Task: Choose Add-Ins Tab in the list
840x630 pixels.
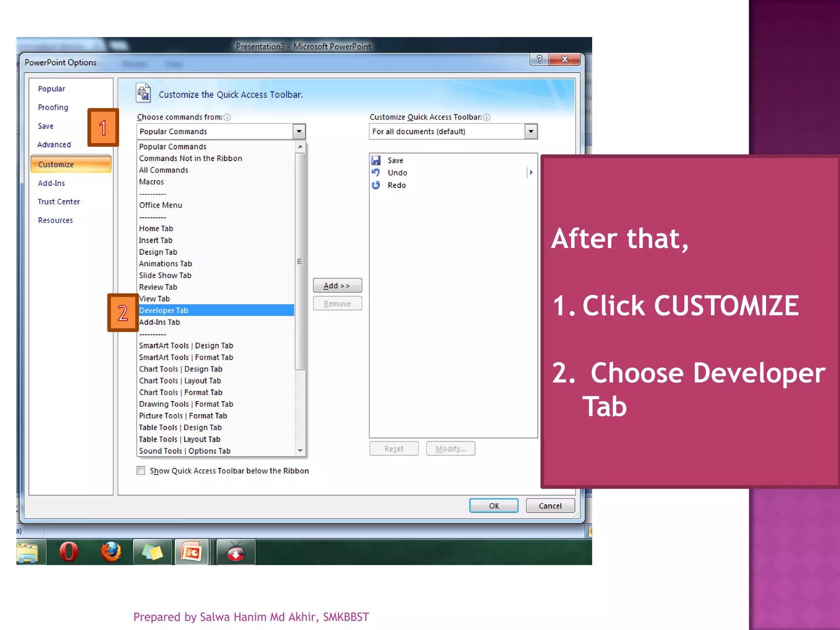Action: [x=216, y=322]
